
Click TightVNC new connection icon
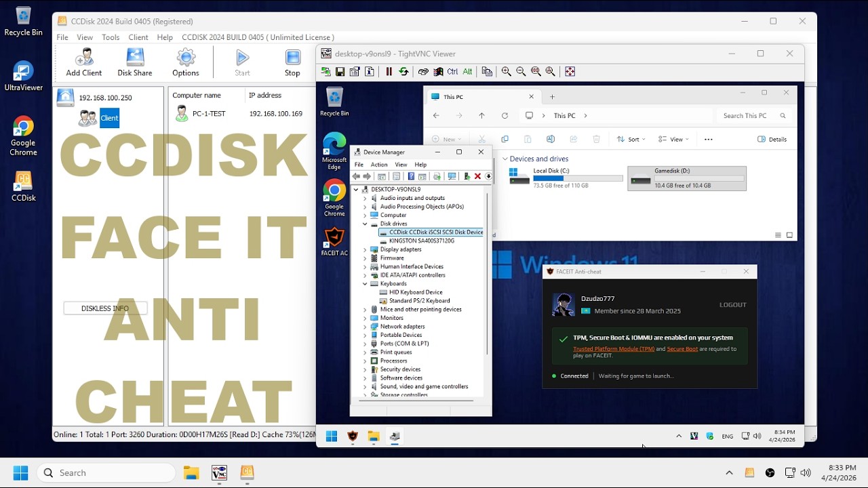325,71
